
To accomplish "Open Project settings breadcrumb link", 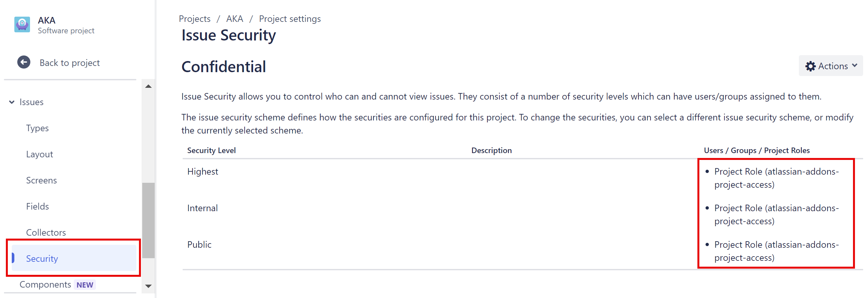I will tap(289, 19).
